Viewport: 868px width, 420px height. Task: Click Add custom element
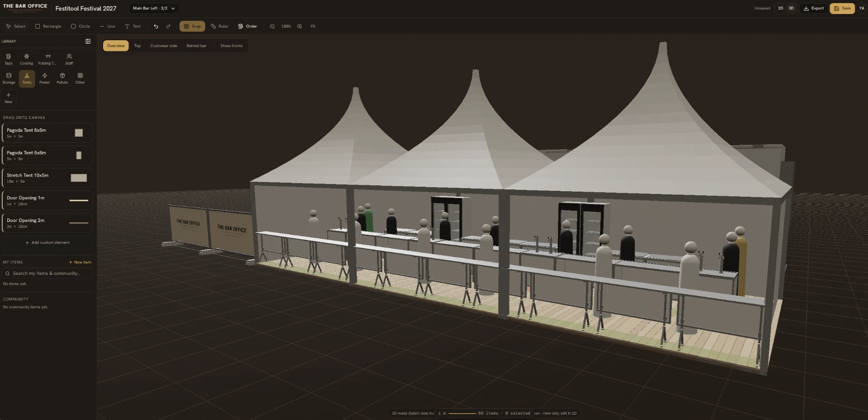coord(47,243)
